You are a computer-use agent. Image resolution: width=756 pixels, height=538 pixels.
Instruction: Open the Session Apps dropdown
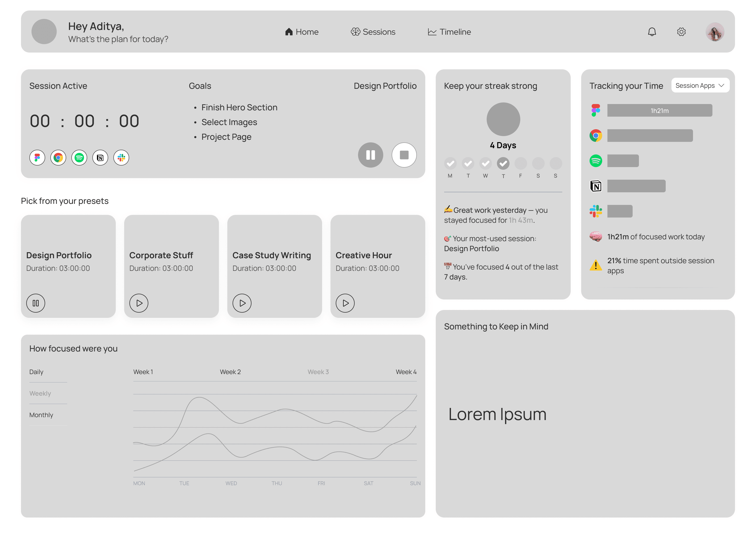click(x=700, y=85)
